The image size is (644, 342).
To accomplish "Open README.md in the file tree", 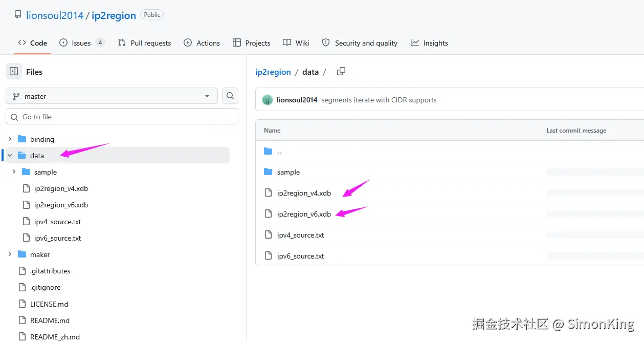I will pos(50,320).
